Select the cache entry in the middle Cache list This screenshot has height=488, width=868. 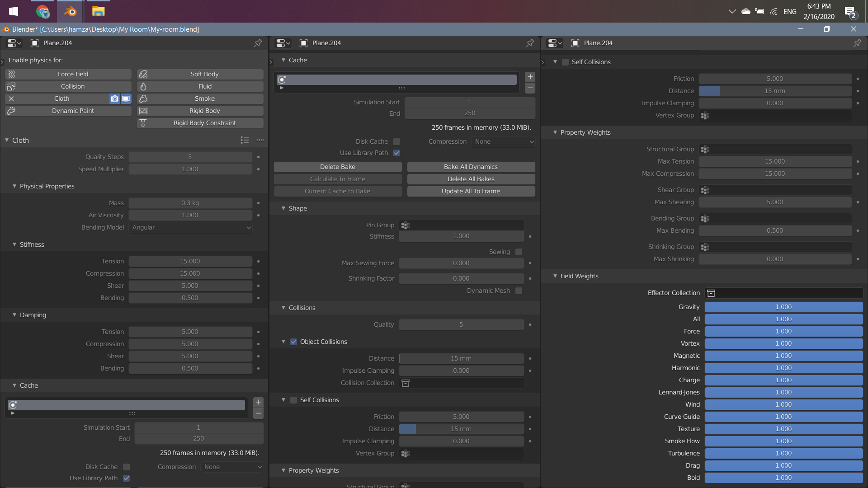point(396,80)
